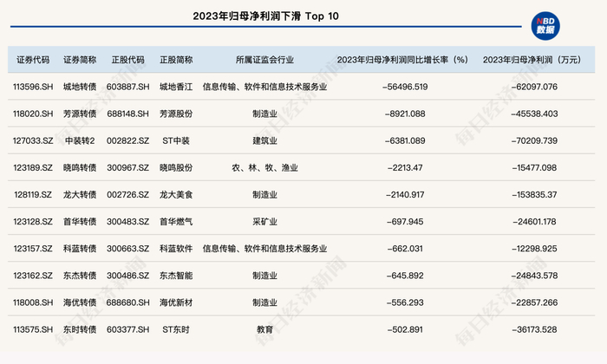Click the industry cell 农、林、牧、渔业
This screenshot has width=607, height=364.
coord(264,168)
